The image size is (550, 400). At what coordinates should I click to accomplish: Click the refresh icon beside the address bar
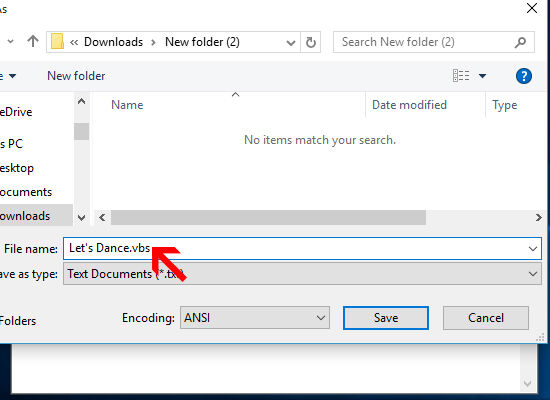[x=310, y=42]
